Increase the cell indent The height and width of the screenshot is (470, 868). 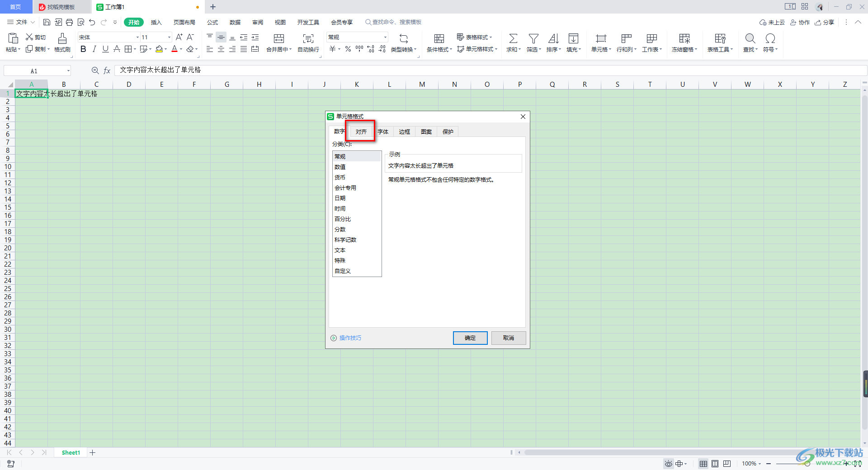(x=255, y=37)
